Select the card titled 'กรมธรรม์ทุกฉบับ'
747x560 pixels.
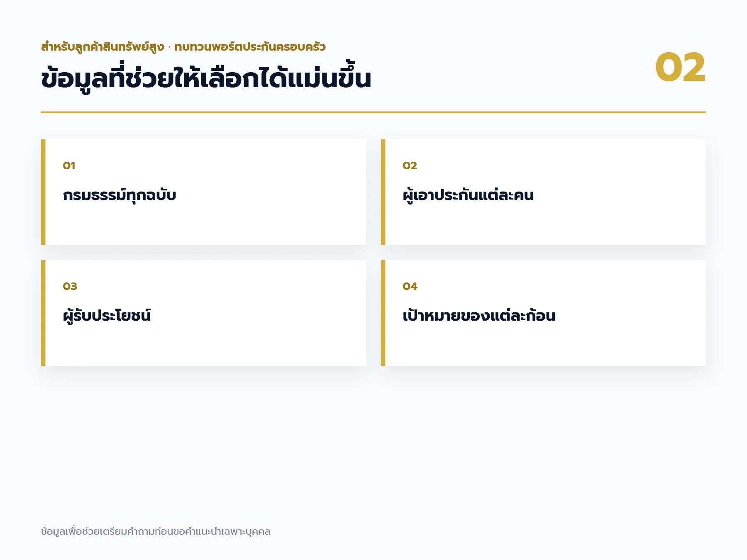point(203,192)
